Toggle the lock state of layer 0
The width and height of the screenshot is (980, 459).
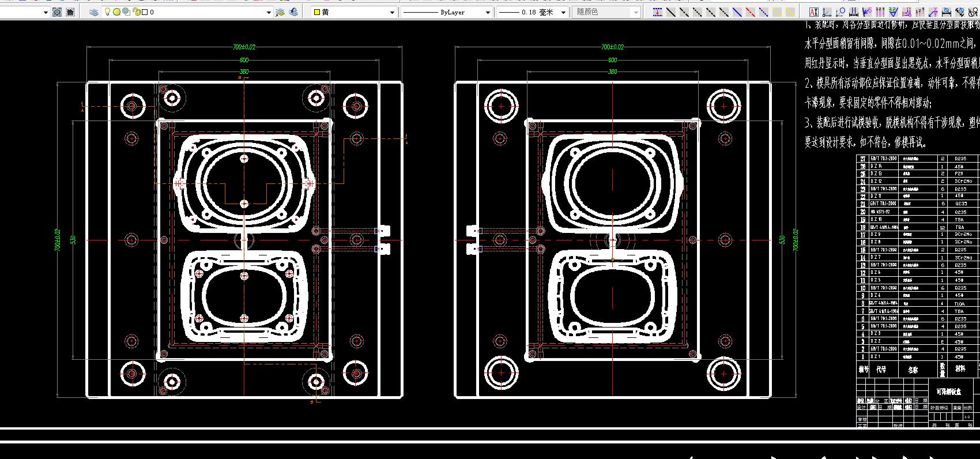pyautogui.click(x=136, y=12)
